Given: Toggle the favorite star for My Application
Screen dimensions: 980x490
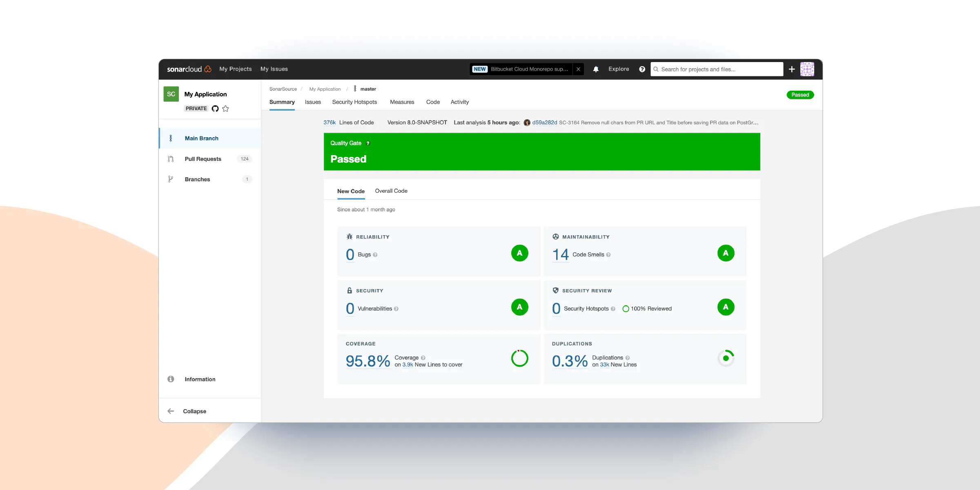Looking at the screenshot, I should click(x=225, y=109).
